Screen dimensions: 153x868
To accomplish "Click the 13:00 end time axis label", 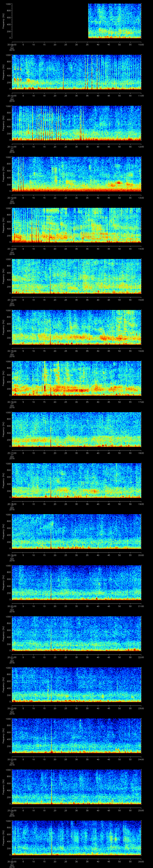I will pyautogui.click(x=141, y=197).
